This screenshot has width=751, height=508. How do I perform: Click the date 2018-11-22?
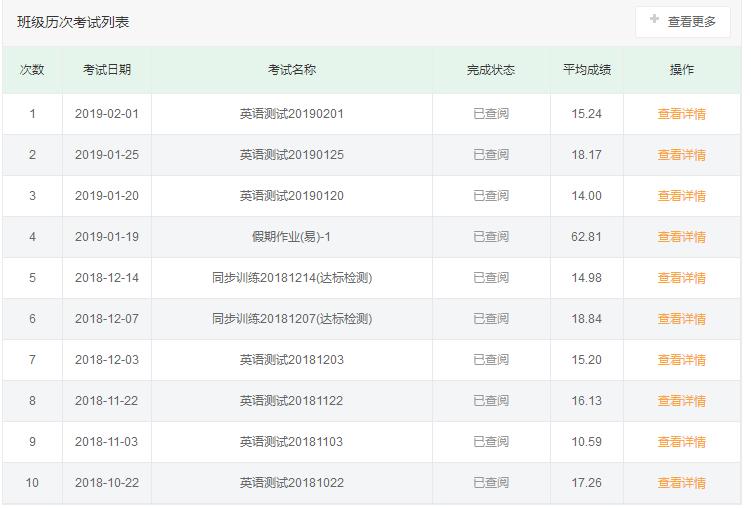(x=107, y=401)
